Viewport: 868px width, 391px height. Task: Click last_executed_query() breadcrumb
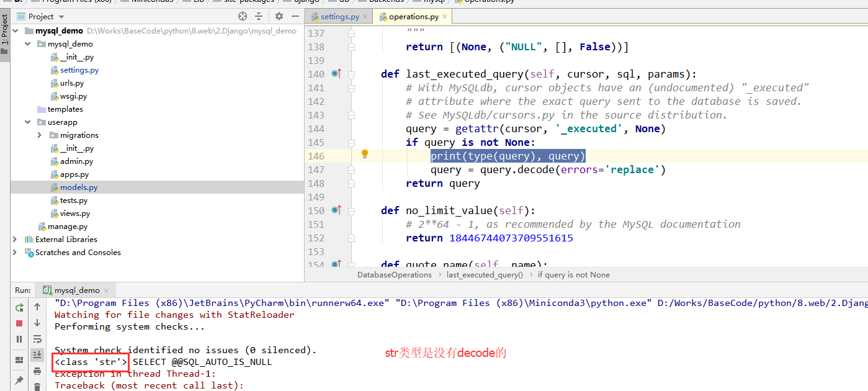click(x=485, y=275)
